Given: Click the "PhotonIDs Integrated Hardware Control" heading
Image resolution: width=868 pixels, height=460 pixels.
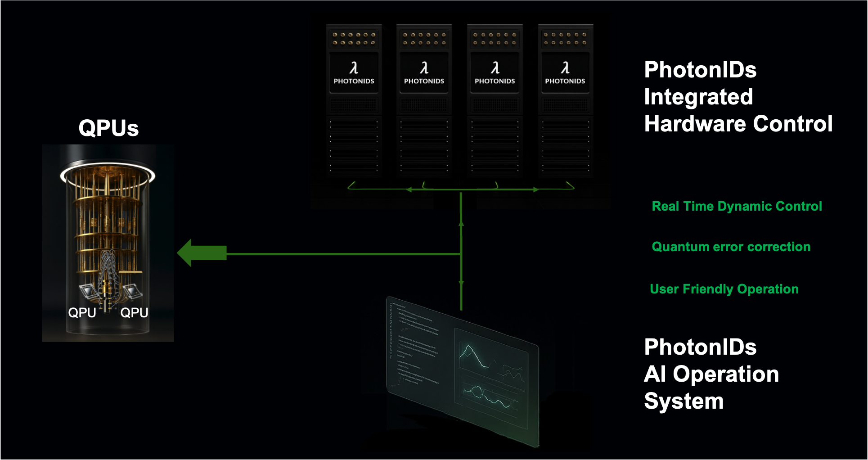Looking at the screenshot, I should pos(738,97).
